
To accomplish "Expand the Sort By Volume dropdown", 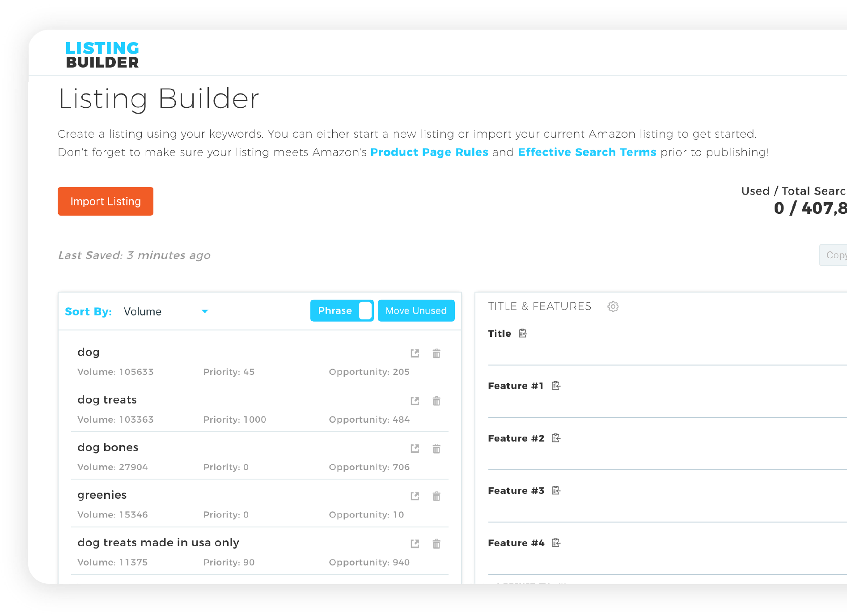I will pyautogui.click(x=165, y=311).
